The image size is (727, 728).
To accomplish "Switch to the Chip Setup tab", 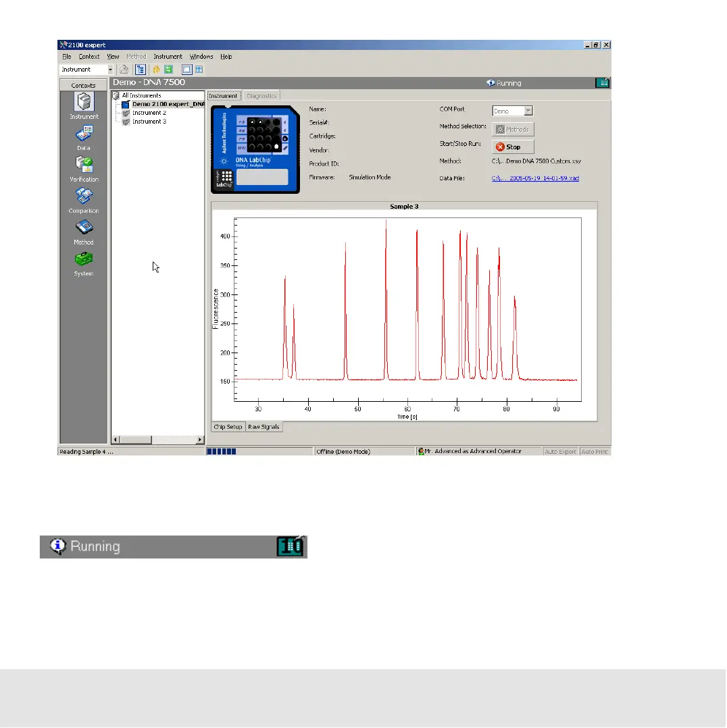I will pyautogui.click(x=228, y=427).
